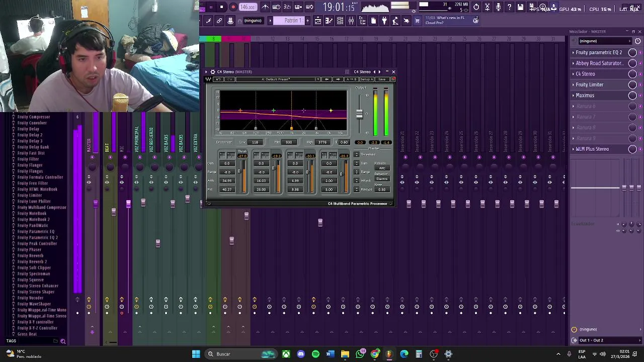
Task: Expand Fruity parametric EQ 2 slot menu arrow
Action: coord(573,52)
